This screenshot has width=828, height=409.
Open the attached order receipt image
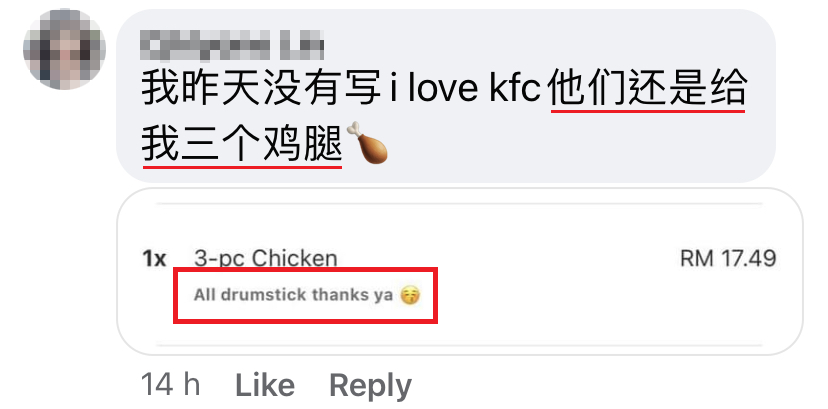460,271
